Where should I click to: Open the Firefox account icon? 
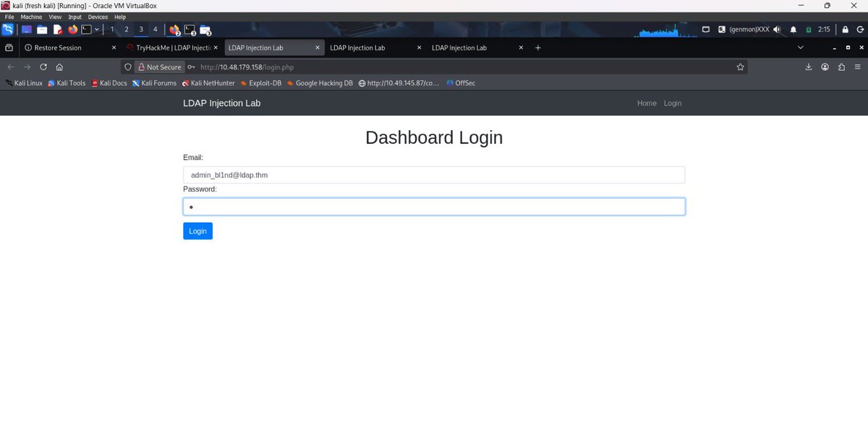pos(825,67)
